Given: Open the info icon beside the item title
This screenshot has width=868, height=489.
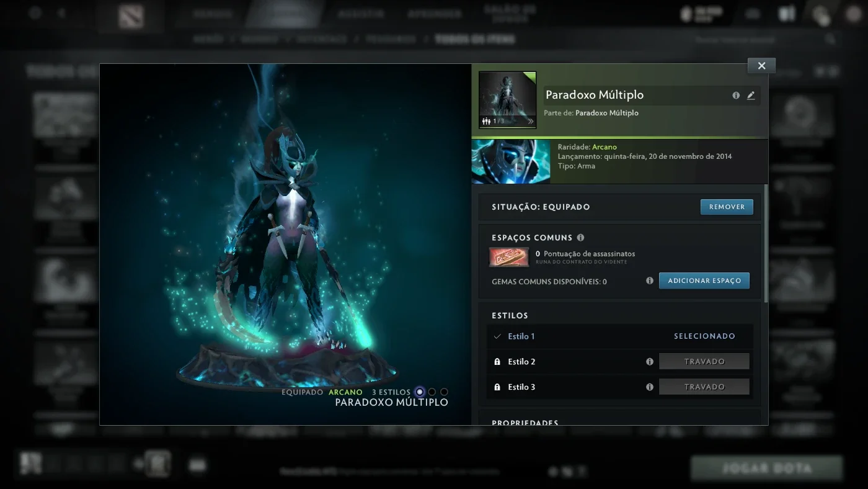Looking at the screenshot, I should click(x=736, y=96).
